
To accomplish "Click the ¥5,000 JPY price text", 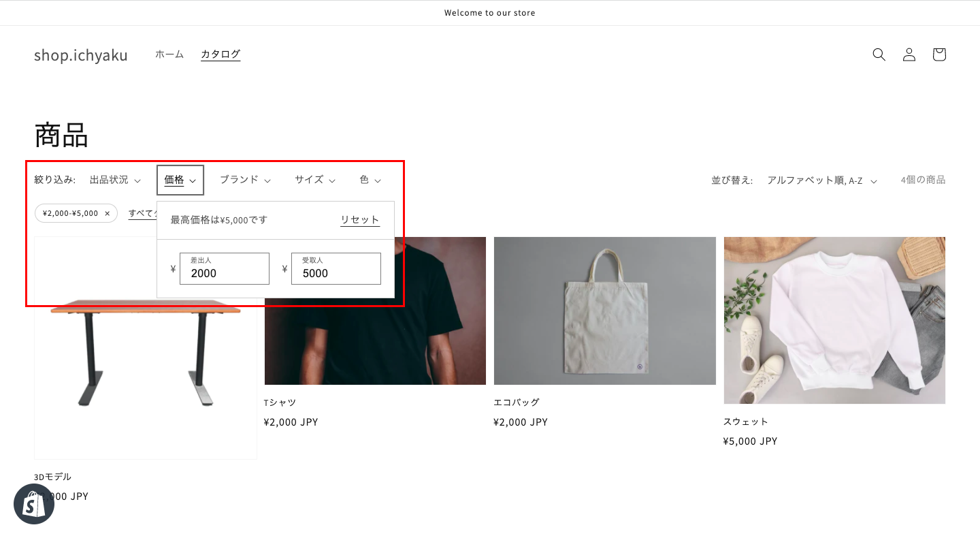I will (750, 441).
